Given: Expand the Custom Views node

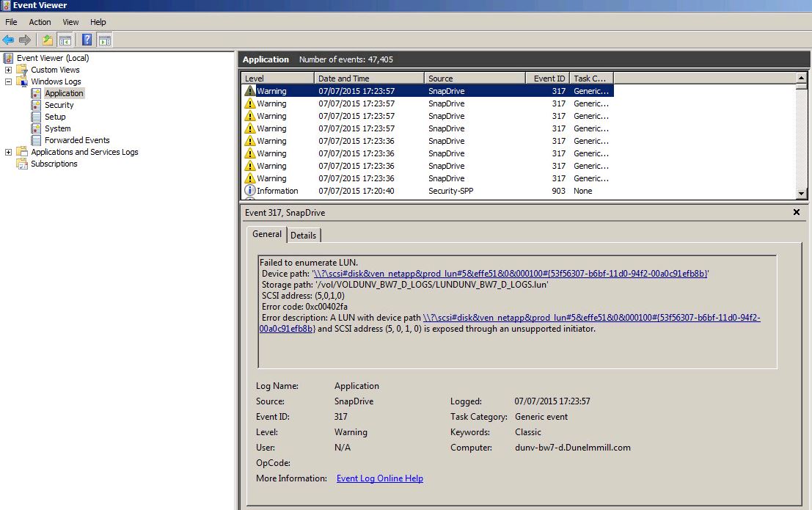Looking at the screenshot, I should pos(9,70).
